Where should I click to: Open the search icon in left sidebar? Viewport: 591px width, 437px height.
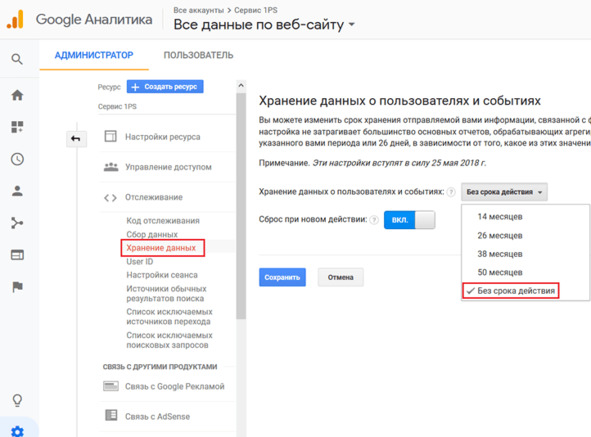(x=17, y=59)
